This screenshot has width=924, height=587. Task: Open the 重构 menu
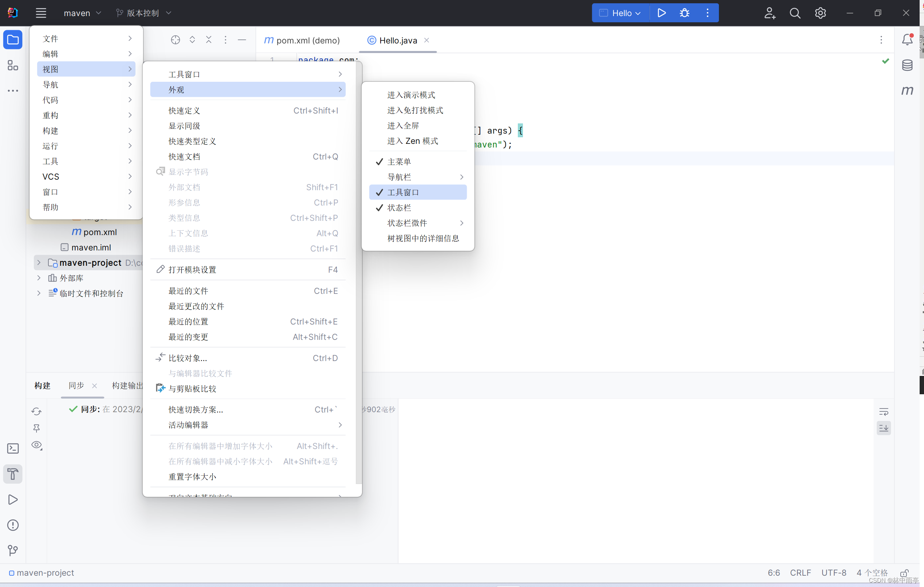[x=86, y=115]
